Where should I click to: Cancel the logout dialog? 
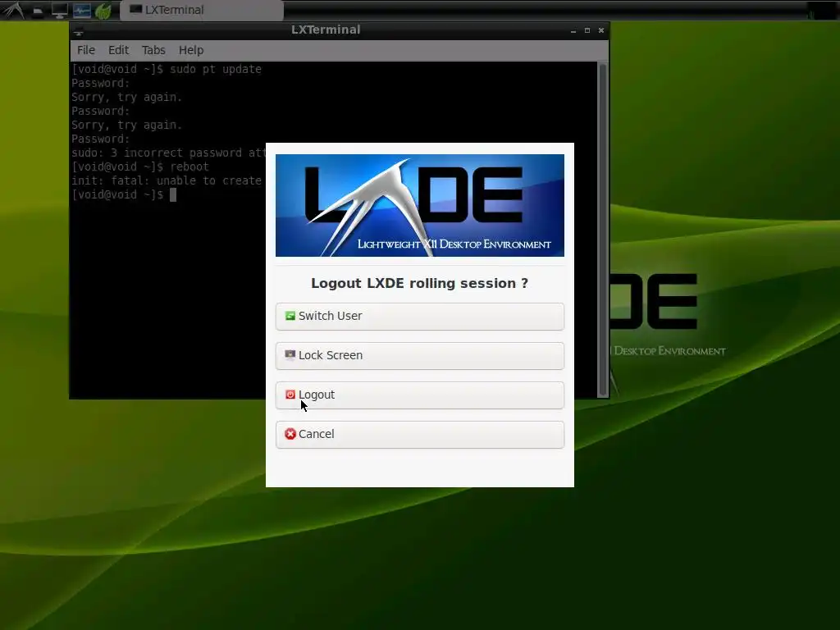click(419, 435)
